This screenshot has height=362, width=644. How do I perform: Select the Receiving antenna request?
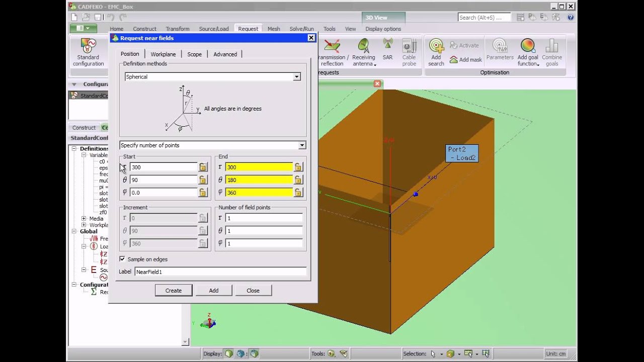click(363, 52)
